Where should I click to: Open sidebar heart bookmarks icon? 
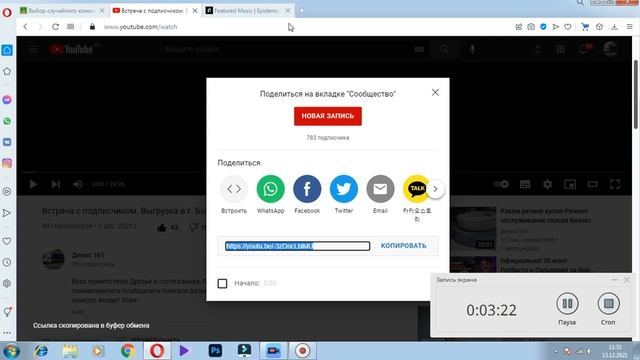(7, 241)
